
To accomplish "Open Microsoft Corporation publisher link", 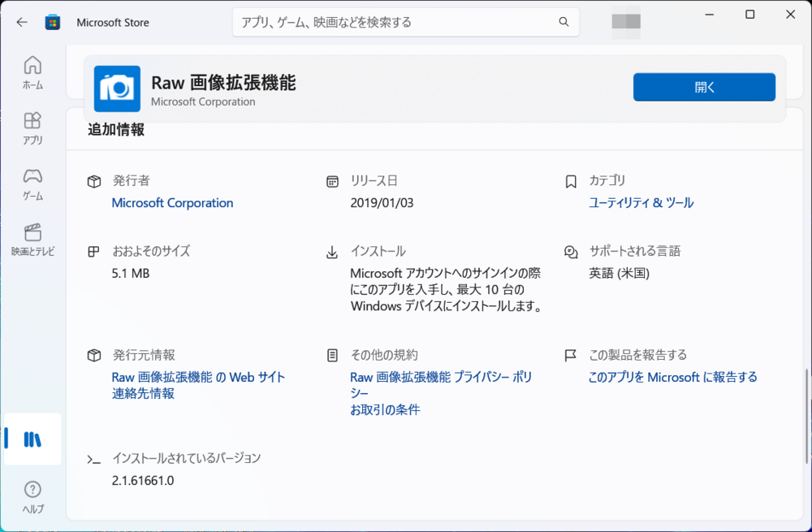I will (x=172, y=202).
